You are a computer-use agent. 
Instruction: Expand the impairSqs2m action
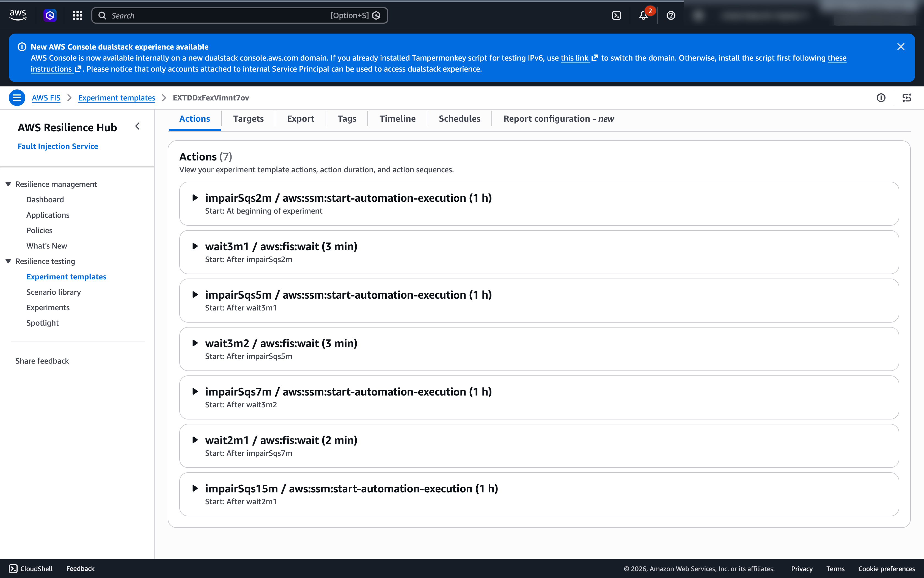(195, 198)
